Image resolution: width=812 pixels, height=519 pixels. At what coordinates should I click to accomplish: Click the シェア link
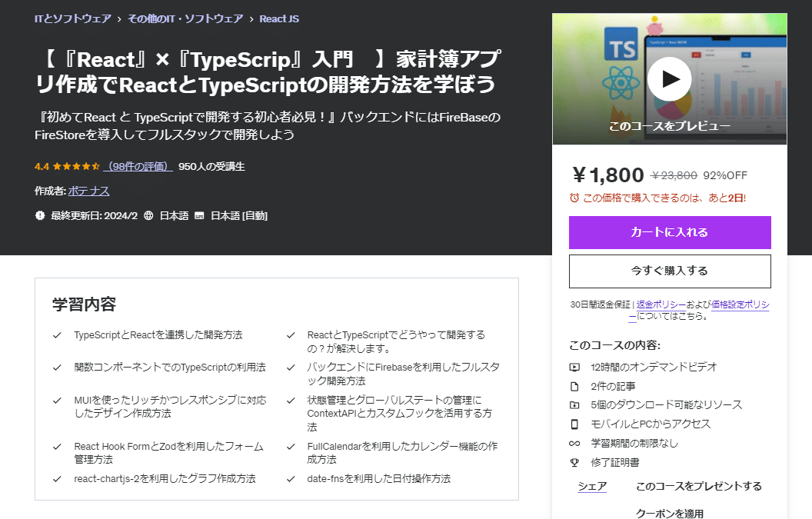coord(592,486)
